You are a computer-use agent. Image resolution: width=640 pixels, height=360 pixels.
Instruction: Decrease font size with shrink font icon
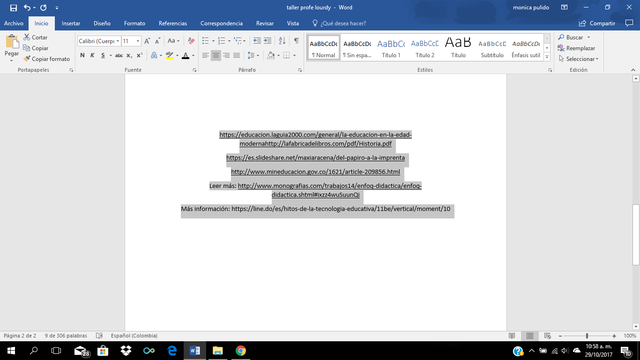tap(158, 41)
